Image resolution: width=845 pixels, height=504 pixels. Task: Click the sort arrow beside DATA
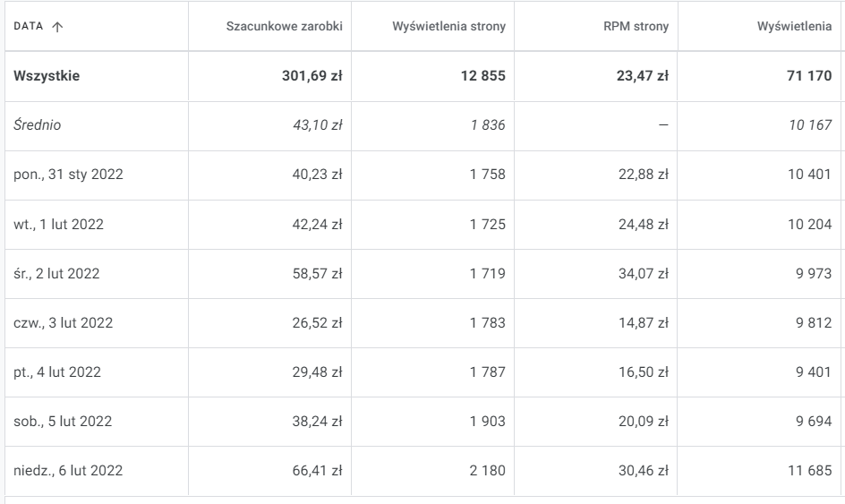(58, 27)
